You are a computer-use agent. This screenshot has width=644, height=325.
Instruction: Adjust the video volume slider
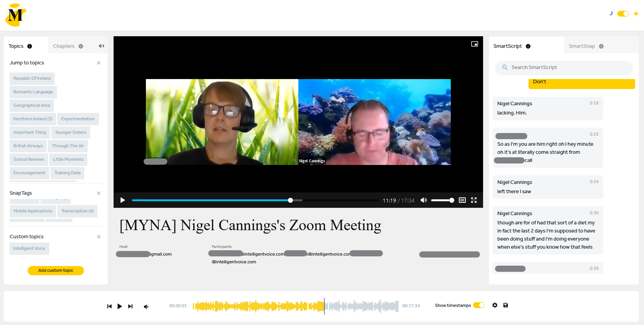tap(442, 200)
